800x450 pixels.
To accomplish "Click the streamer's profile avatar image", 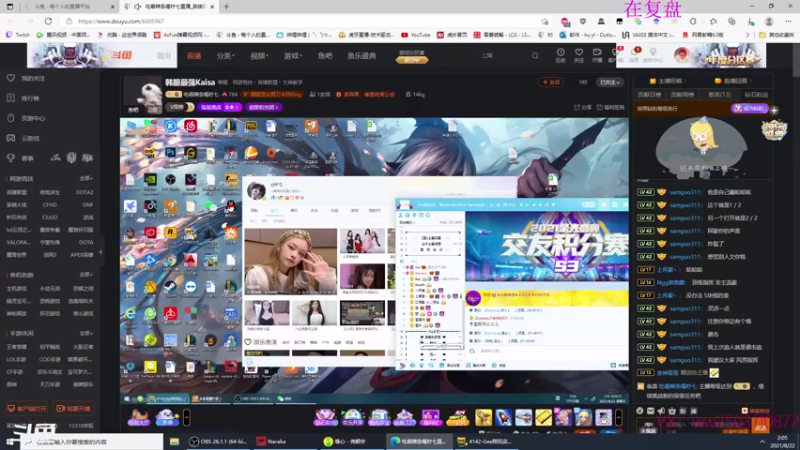I will pos(144,95).
